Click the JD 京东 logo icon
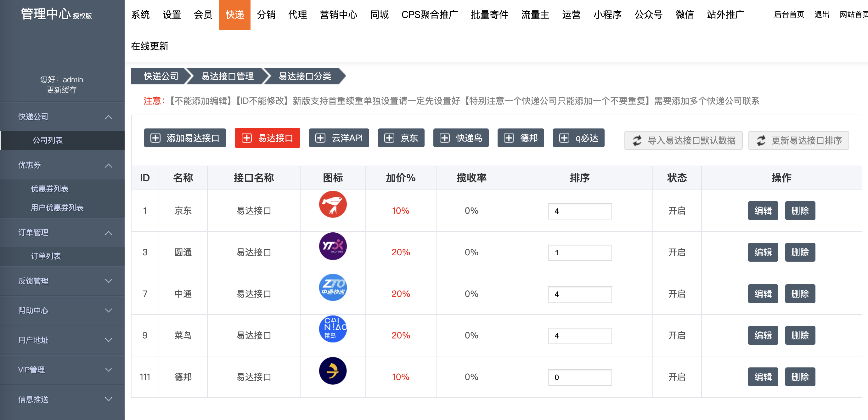This screenshot has height=420, width=868. 333,204
